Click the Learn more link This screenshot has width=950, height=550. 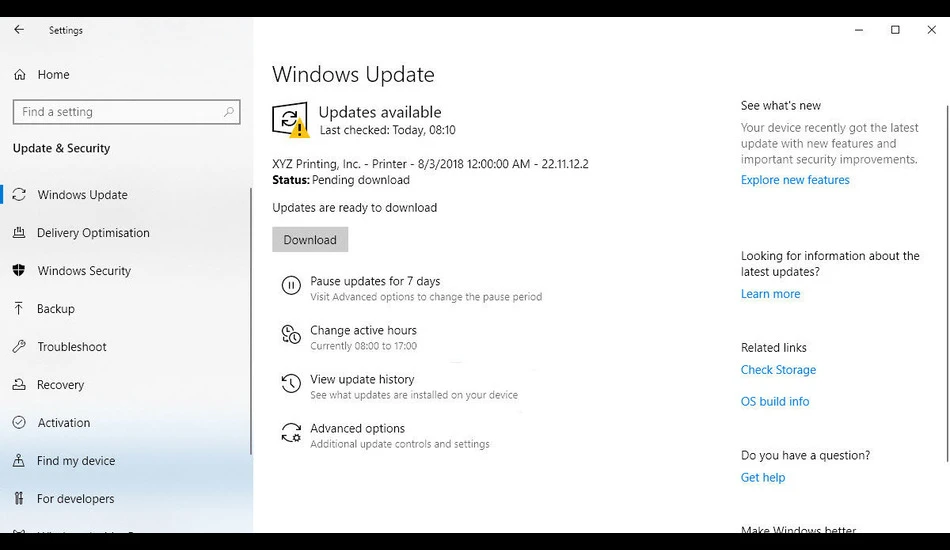tap(770, 294)
